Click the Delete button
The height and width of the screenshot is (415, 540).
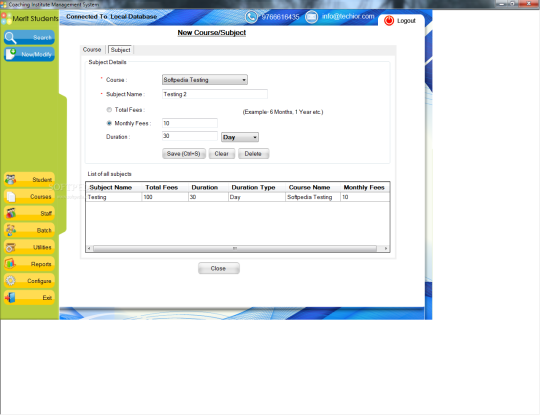click(x=253, y=154)
